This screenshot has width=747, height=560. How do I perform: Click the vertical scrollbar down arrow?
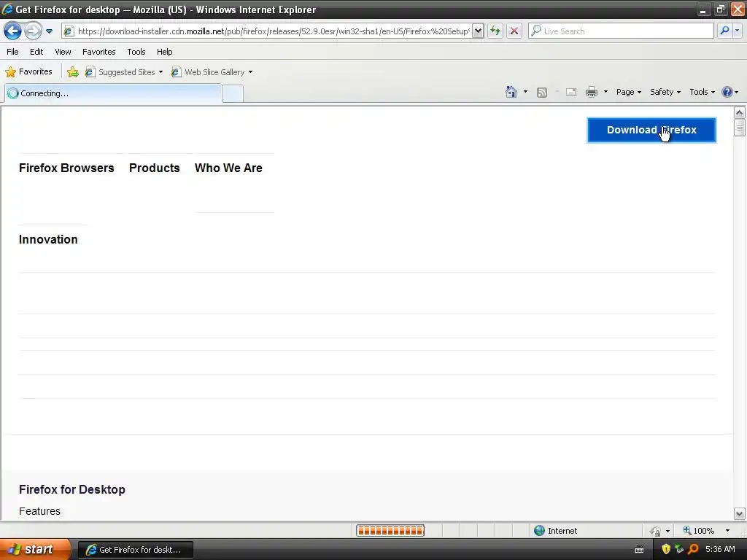pyautogui.click(x=740, y=514)
